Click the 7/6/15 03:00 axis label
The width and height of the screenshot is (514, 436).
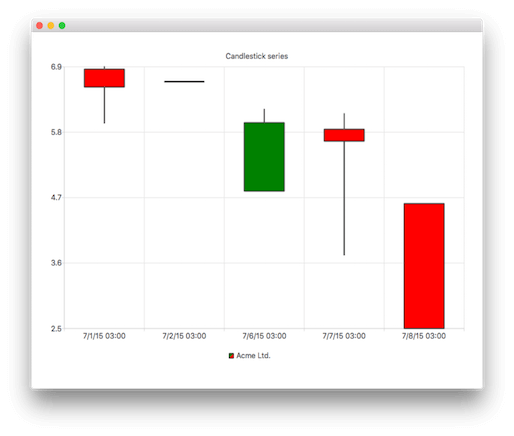coord(264,336)
